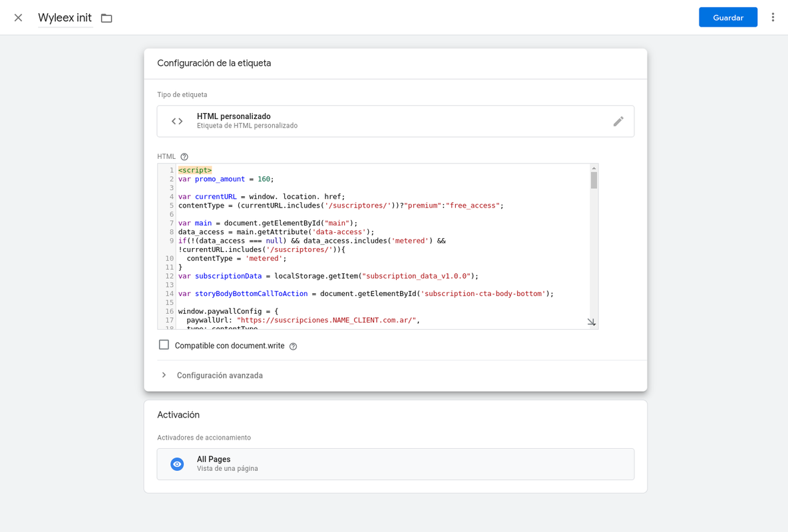Click the eye icon of All Pages trigger
Screen dimensions: 788x532
177,464
